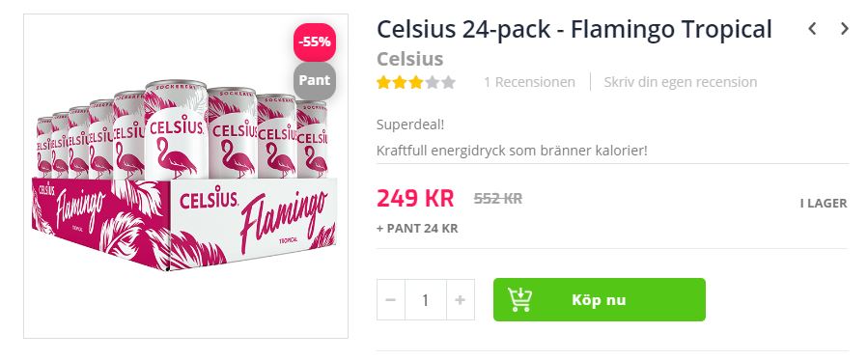
Task: Click the third yellow rating star
Action: click(416, 83)
